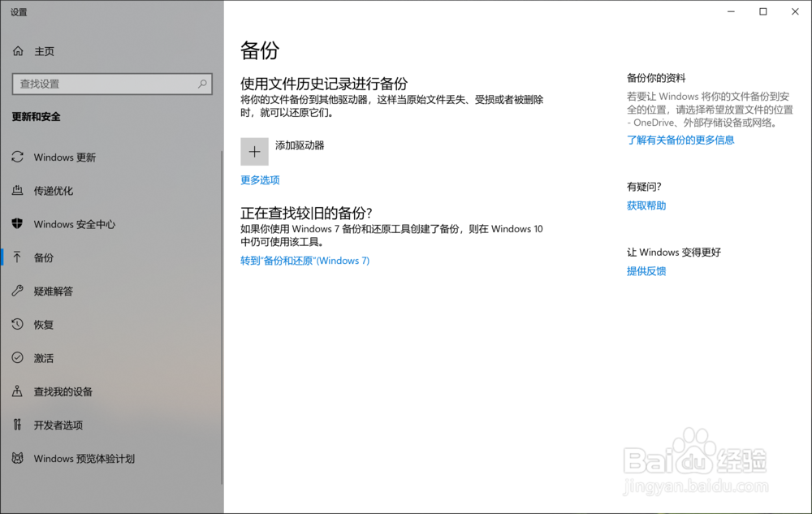Select 开发者选项 in sidebar
Image resolution: width=812 pixels, height=514 pixels.
click(x=58, y=425)
